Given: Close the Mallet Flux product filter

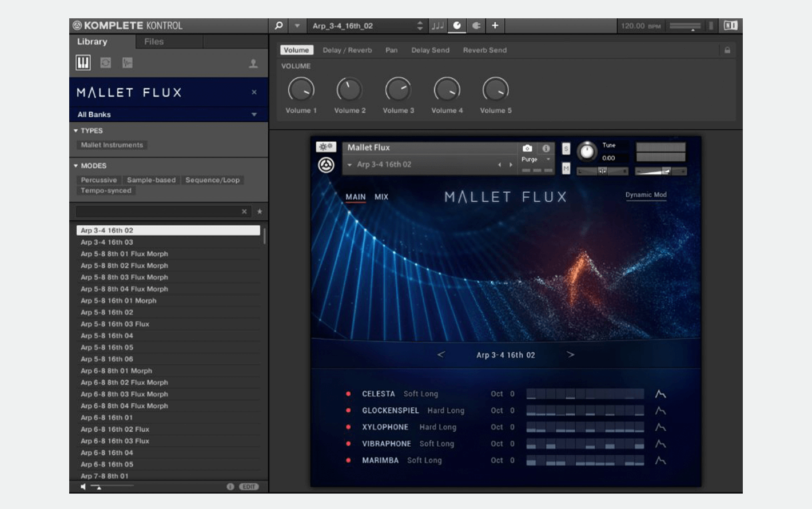Looking at the screenshot, I should (254, 92).
